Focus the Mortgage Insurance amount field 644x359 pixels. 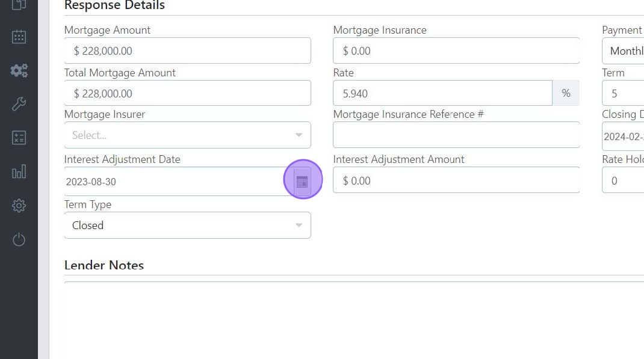456,51
